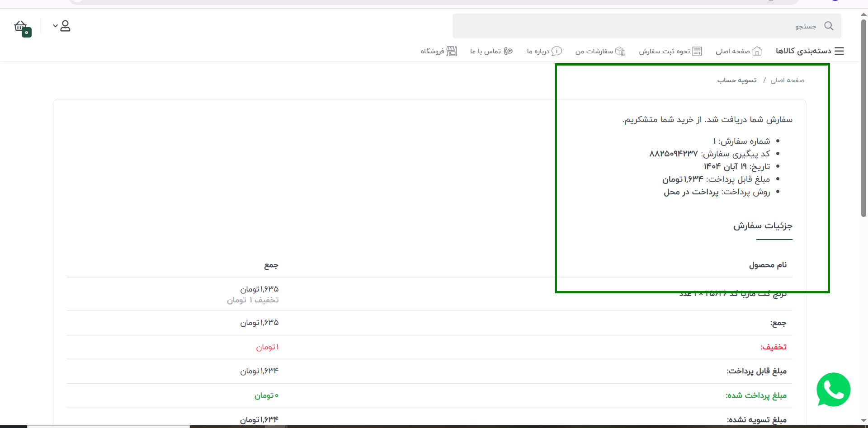Open the green WhatsApp chat button

(833, 390)
